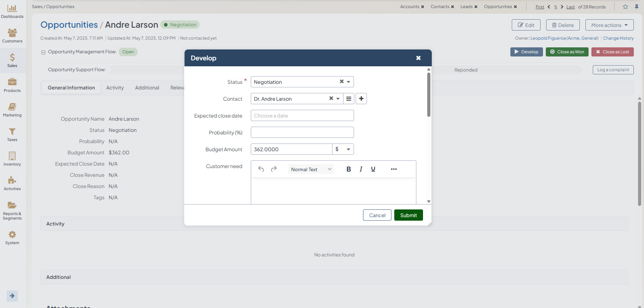Expand the Status dropdown
The width and height of the screenshot is (644, 308).
(x=348, y=82)
